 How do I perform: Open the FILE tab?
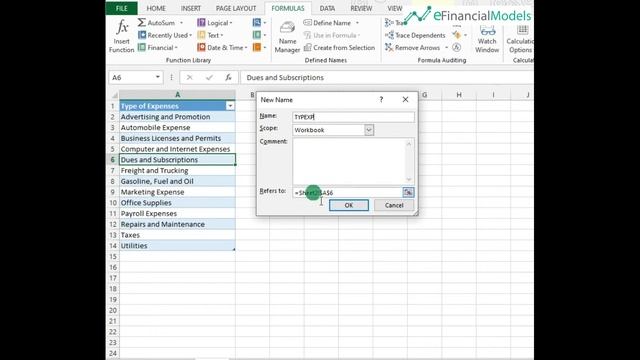[x=121, y=8]
